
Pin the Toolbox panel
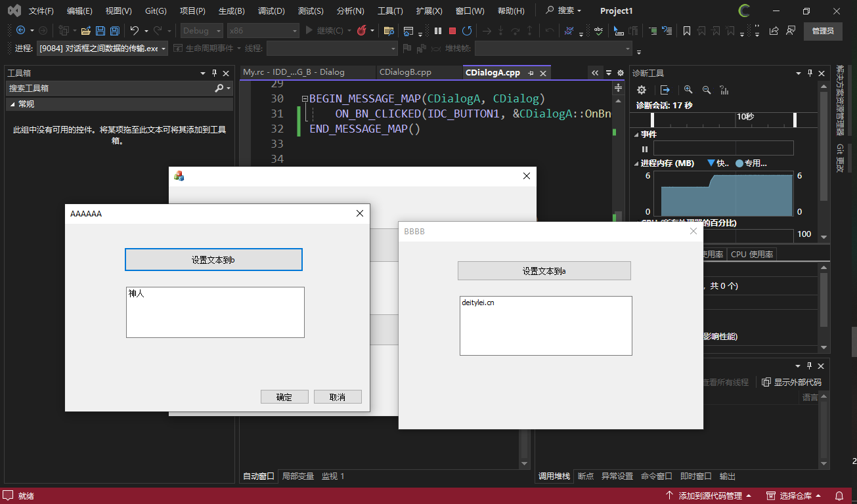[214, 73]
